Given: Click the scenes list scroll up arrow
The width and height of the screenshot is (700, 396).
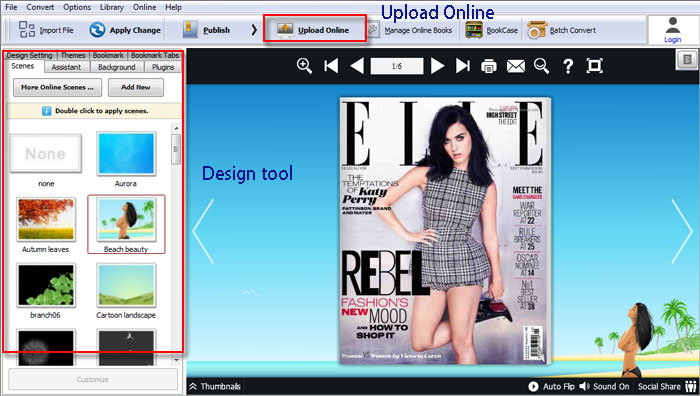Looking at the screenshot, I should click(x=176, y=128).
